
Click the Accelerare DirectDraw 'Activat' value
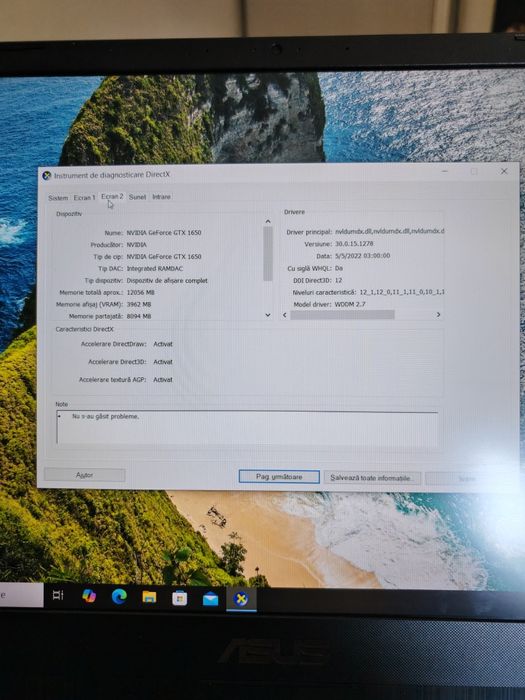163,344
